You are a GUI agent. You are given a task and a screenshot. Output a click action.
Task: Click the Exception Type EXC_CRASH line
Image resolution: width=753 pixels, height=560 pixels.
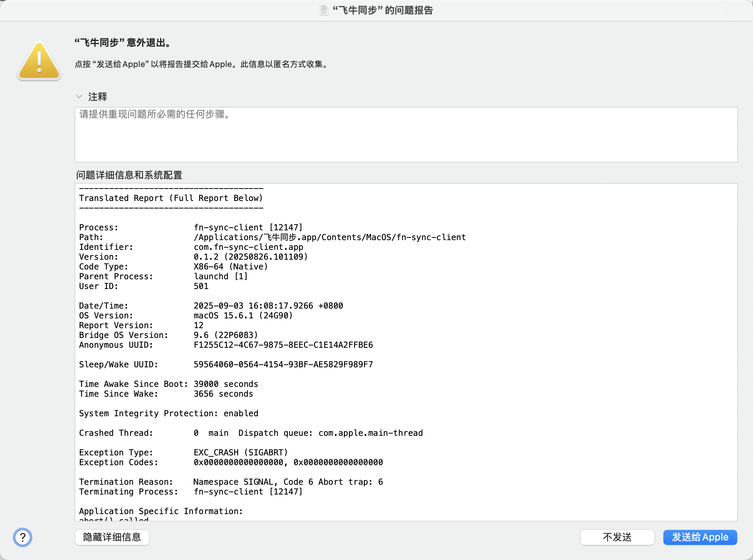[241, 452]
